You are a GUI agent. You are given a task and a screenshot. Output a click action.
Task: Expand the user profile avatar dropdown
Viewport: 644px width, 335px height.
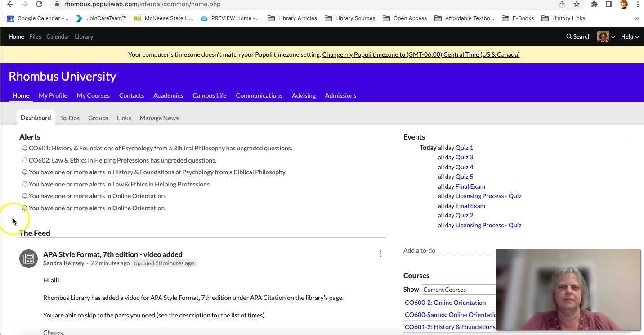point(606,36)
